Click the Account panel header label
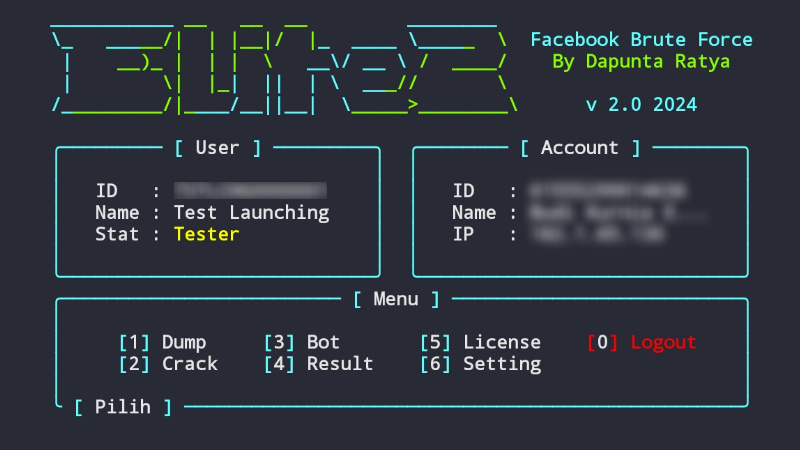This screenshot has width=800, height=450. coord(580,148)
